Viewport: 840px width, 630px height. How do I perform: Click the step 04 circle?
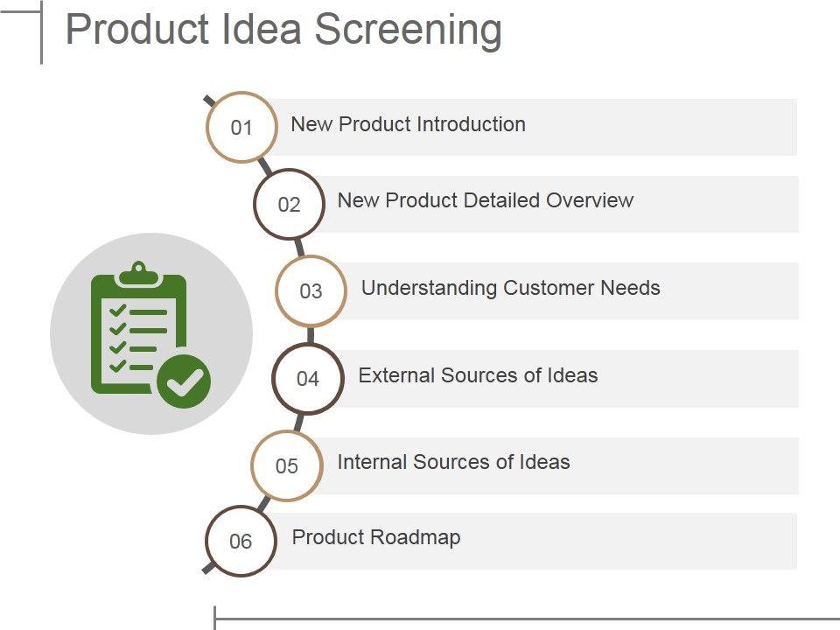pos(307,379)
